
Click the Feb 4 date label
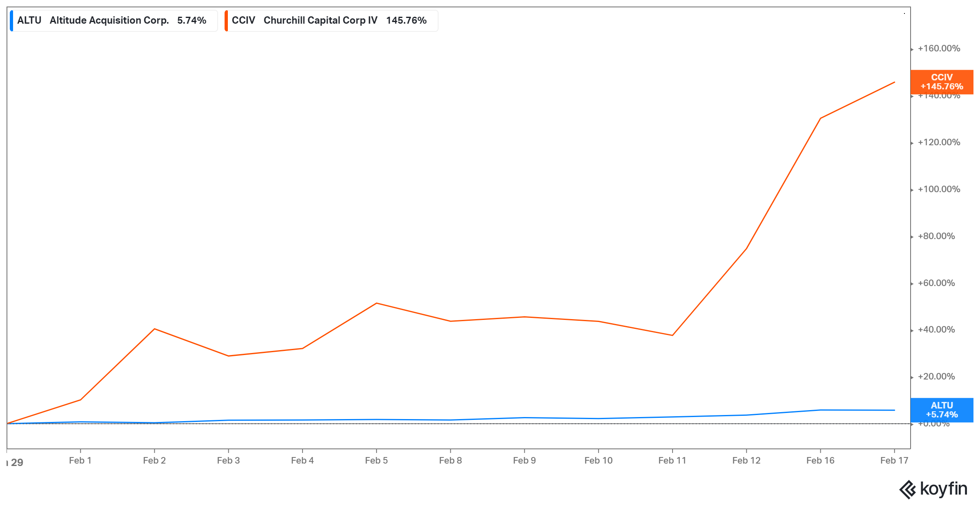coord(302,460)
